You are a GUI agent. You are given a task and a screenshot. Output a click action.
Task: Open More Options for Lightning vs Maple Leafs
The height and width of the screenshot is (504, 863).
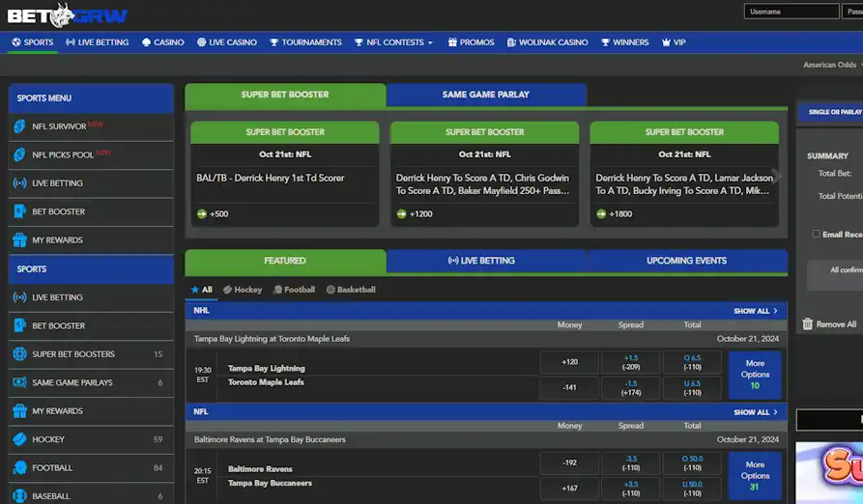pos(755,375)
